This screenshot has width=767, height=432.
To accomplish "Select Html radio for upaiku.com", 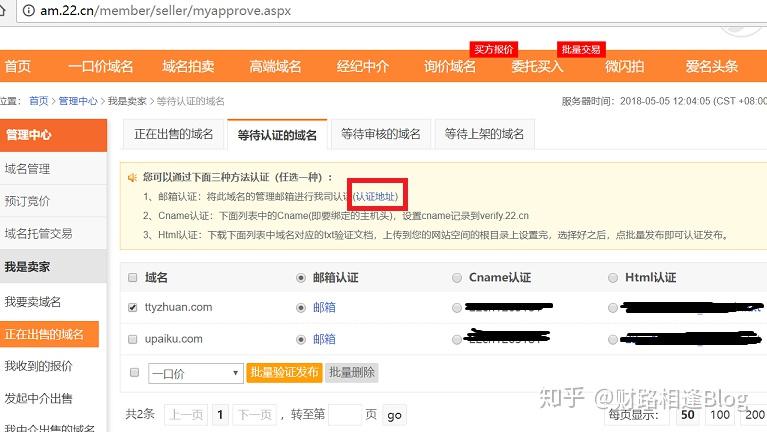I will pos(613,340).
